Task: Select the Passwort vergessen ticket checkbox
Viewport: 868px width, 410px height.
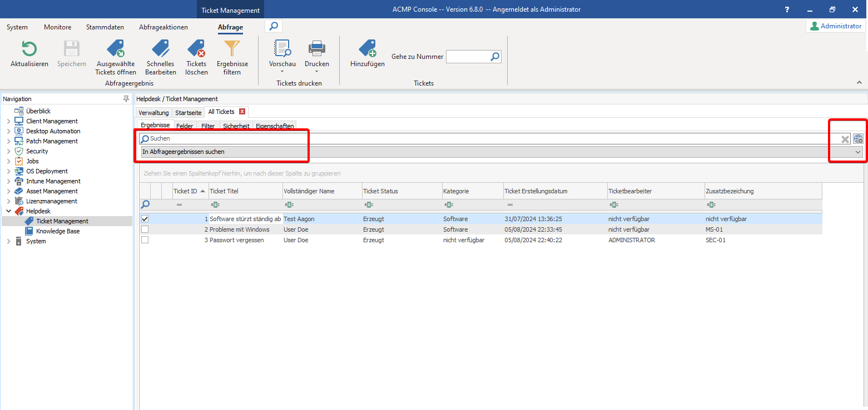Action: pyautogui.click(x=145, y=240)
